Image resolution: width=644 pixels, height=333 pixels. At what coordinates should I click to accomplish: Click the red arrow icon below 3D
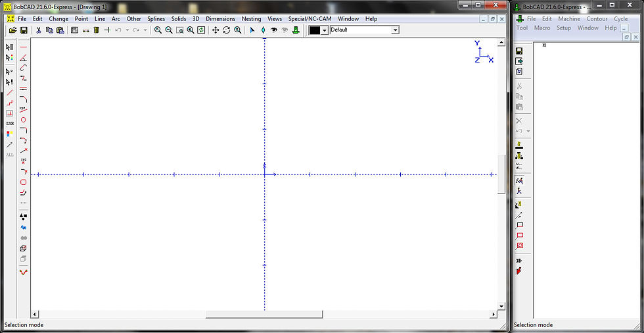click(519, 271)
